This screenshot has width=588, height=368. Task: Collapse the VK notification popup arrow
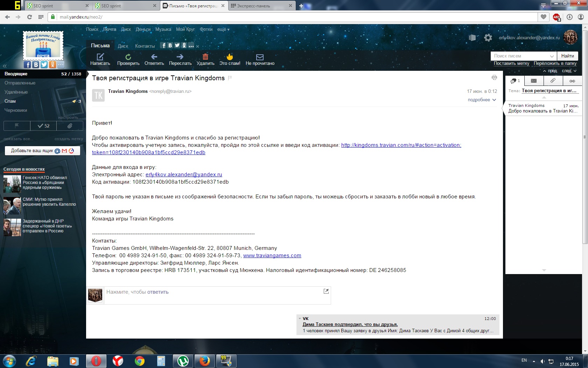click(x=300, y=319)
